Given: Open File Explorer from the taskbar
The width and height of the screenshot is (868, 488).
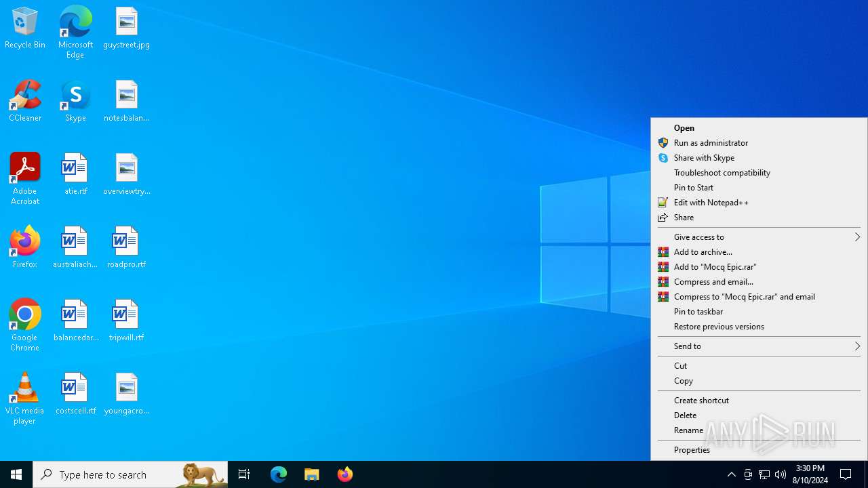Looking at the screenshot, I should click(x=312, y=474).
